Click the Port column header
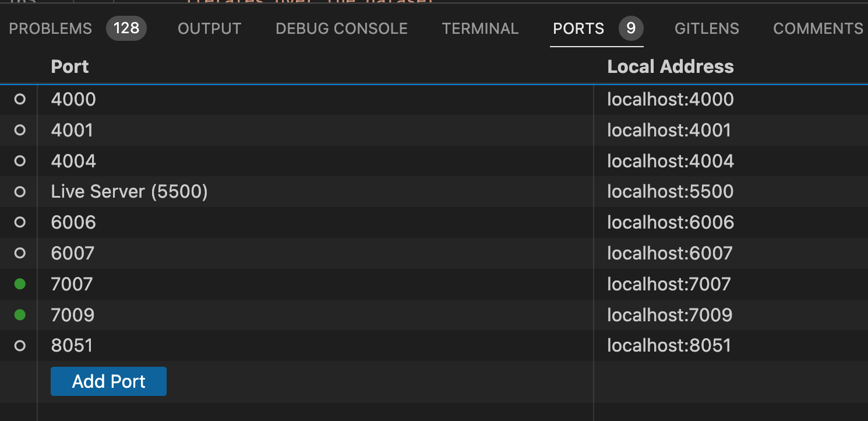Viewport: 868px width, 421px height. 69,66
